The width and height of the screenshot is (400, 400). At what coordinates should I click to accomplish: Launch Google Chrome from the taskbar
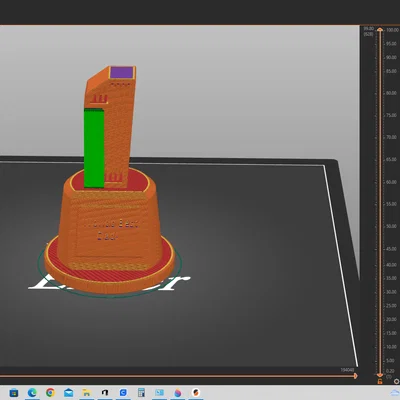point(50,393)
